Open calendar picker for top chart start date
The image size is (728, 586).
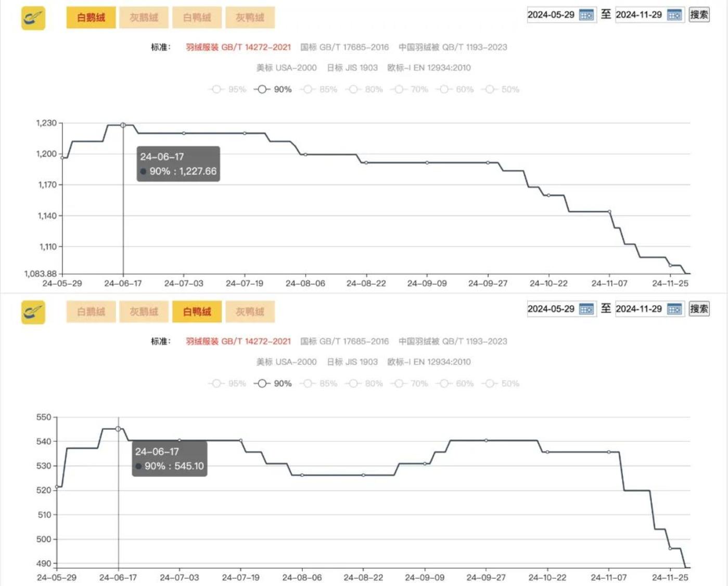coord(586,15)
